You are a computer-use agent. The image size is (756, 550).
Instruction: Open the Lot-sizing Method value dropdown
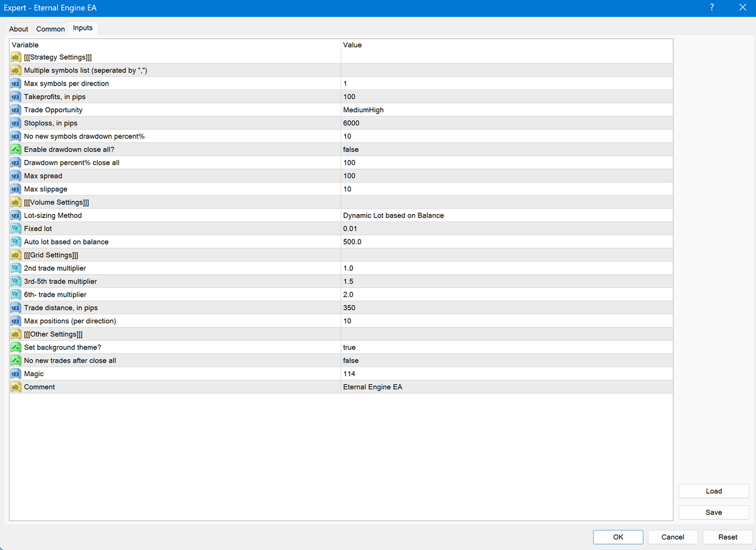393,216
